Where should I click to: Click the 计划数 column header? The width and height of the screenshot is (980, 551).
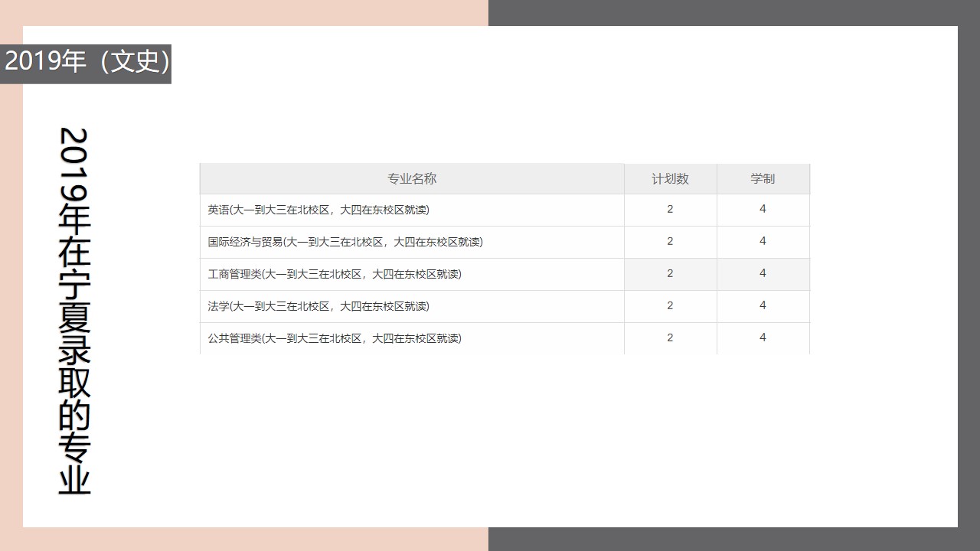pyautogui.click(x=670, y=178)
